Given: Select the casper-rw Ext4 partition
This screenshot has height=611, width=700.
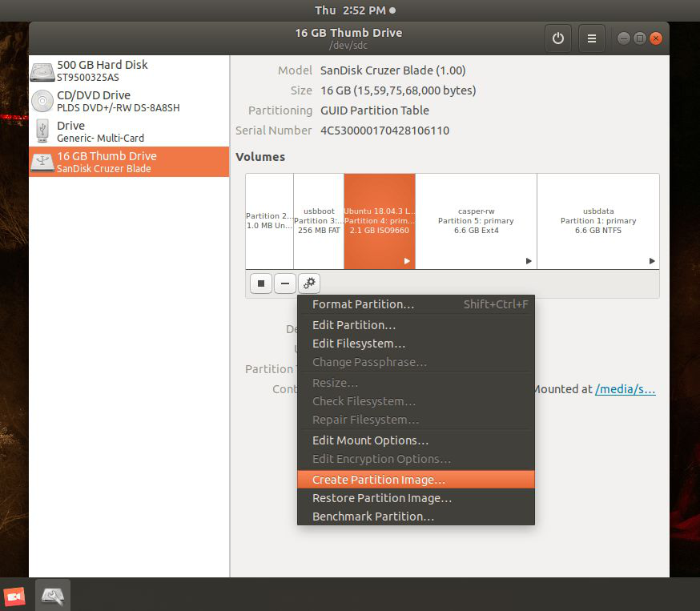Looking at the screenshot, I should coord(476,221).
